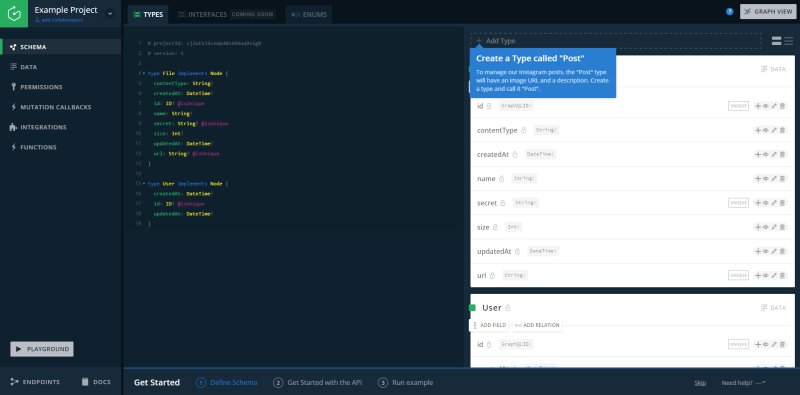Edit the updatedAt field with pencil icon
The height and width of the screenshot is (395, 800).
pyautogui.click(x=774, y=251)
